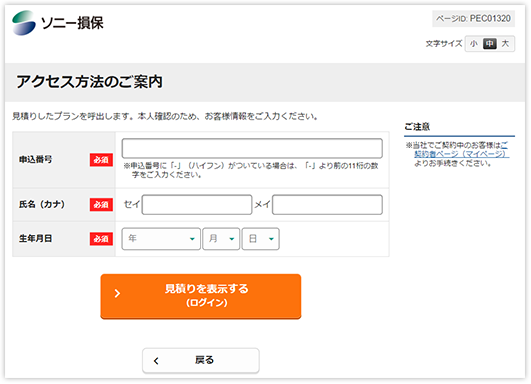Click the ページID PEC01320 label
Viewport: 531px width, 384px height.
473,19
